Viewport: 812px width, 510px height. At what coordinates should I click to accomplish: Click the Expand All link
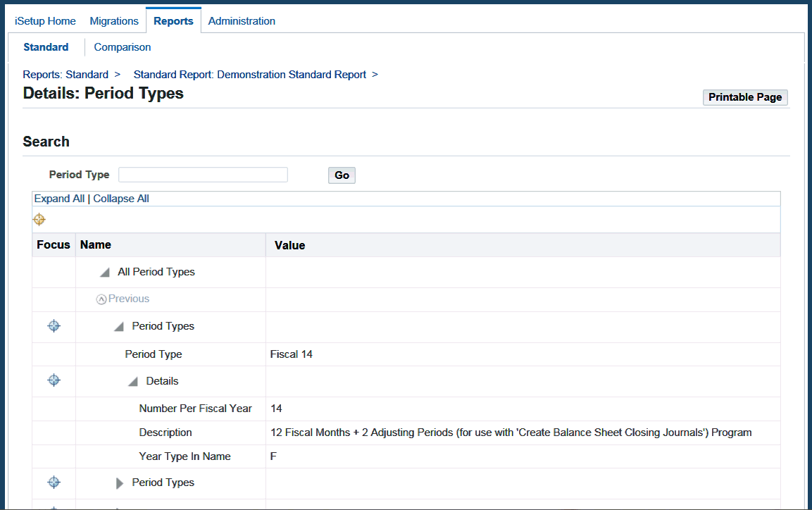pos(59,199)
